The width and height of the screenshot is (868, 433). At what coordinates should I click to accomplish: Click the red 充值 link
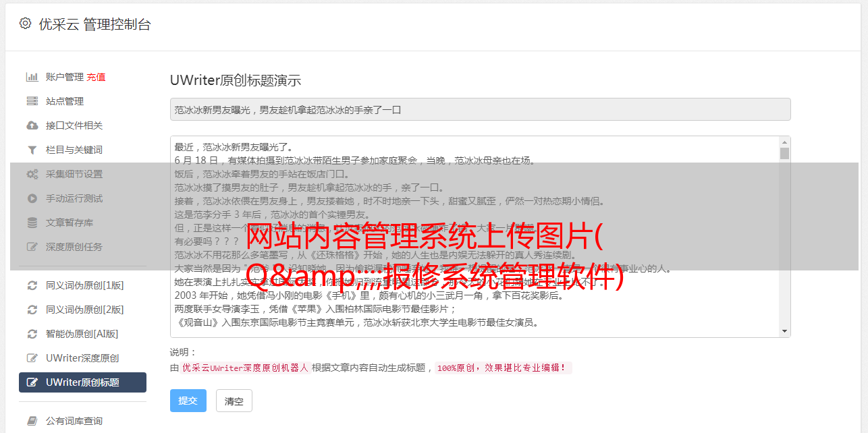tap(96, 77)
